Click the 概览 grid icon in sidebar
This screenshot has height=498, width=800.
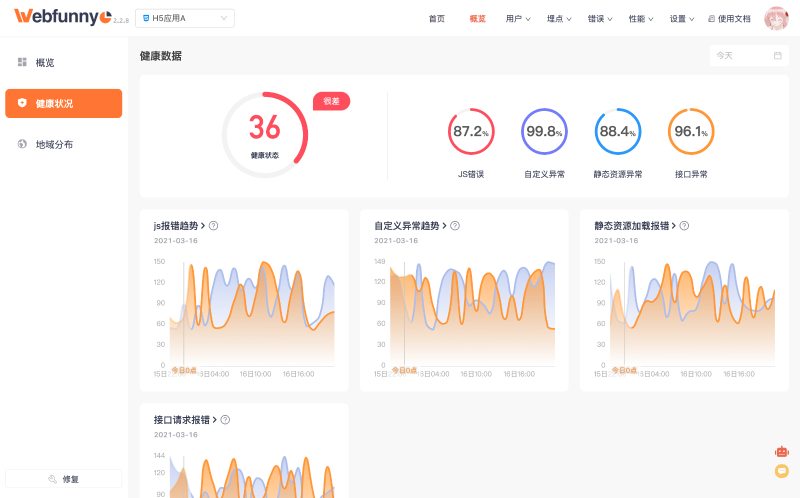(x=22, y=62)
